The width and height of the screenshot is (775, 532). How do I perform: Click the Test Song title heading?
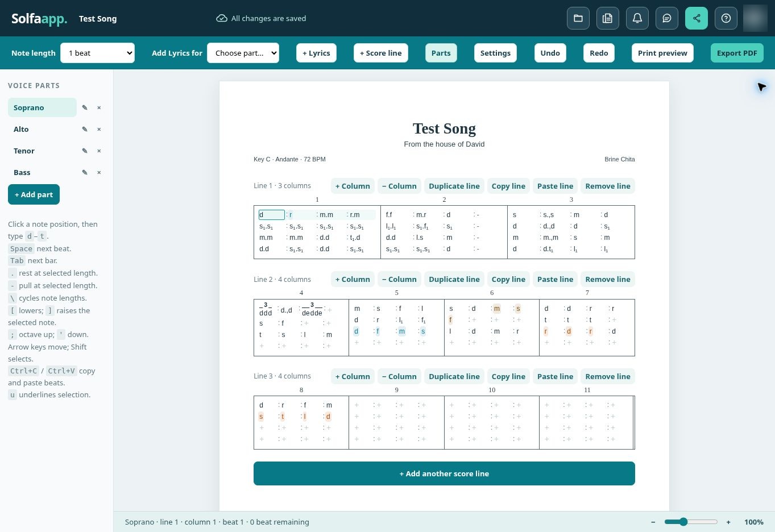tap(444, 128)
